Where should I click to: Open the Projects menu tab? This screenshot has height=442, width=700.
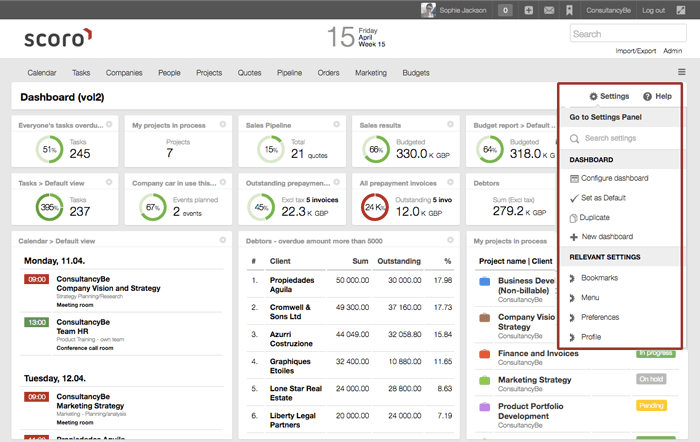209,73
